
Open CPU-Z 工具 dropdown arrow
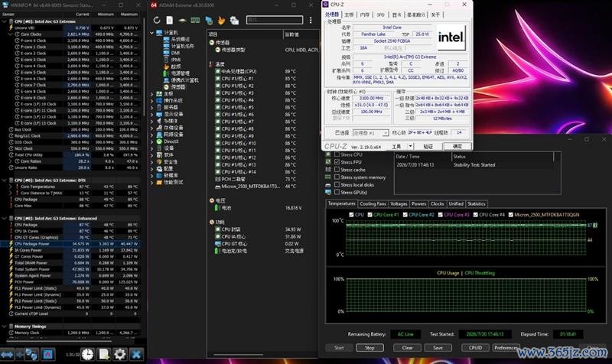pyautogui.click(x=410, y=146)
